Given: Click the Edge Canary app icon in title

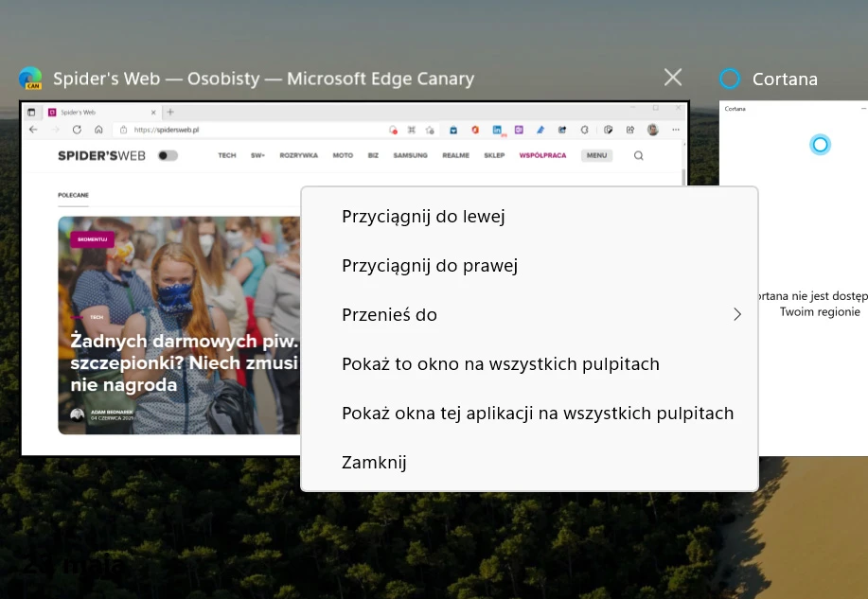Looking at the screenshot, I should (30, 78).
